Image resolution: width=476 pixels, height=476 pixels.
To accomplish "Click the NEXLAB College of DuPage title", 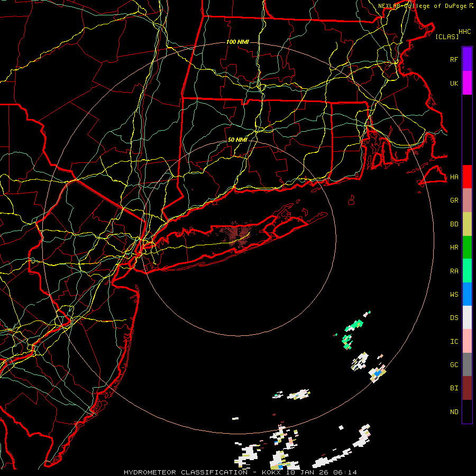I will pyautogui.click(x=426, y=6).
